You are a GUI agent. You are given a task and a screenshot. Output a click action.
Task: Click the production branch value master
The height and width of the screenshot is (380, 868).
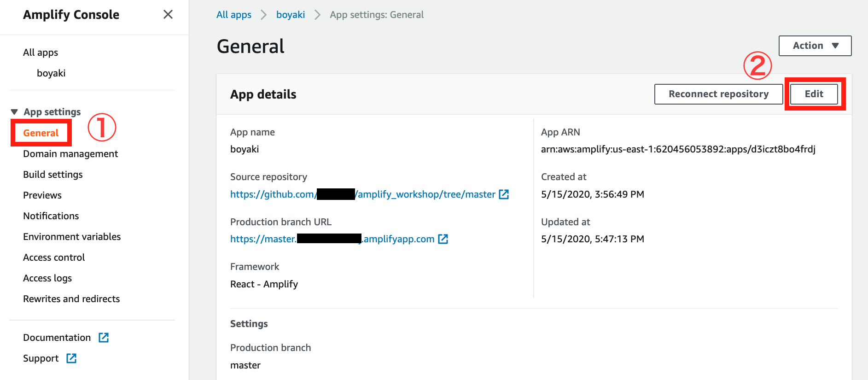click(245, 365)
